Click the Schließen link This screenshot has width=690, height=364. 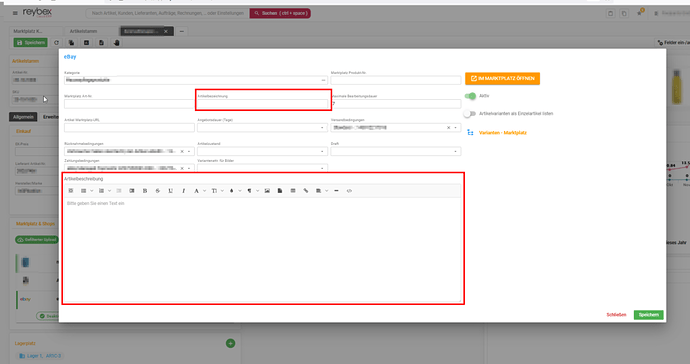(x=616, y=315)
